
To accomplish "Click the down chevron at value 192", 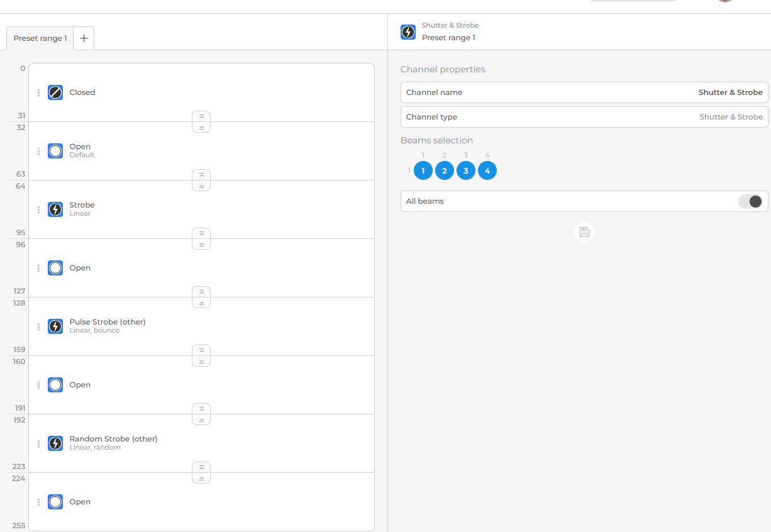I will (201, 419).
